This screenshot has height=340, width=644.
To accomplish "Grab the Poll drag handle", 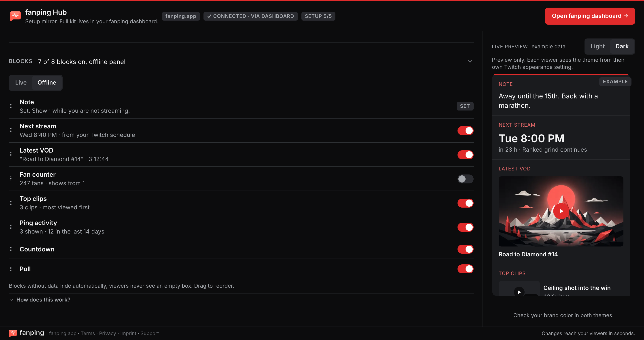I will (11, 269).
